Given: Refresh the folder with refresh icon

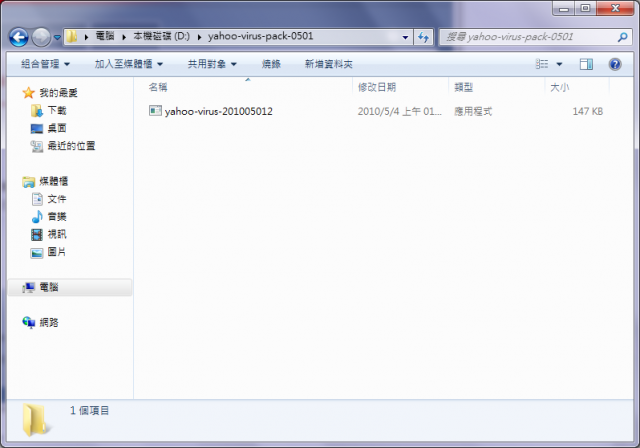Looking at the screenshot, I should click(x=423, y=37).
